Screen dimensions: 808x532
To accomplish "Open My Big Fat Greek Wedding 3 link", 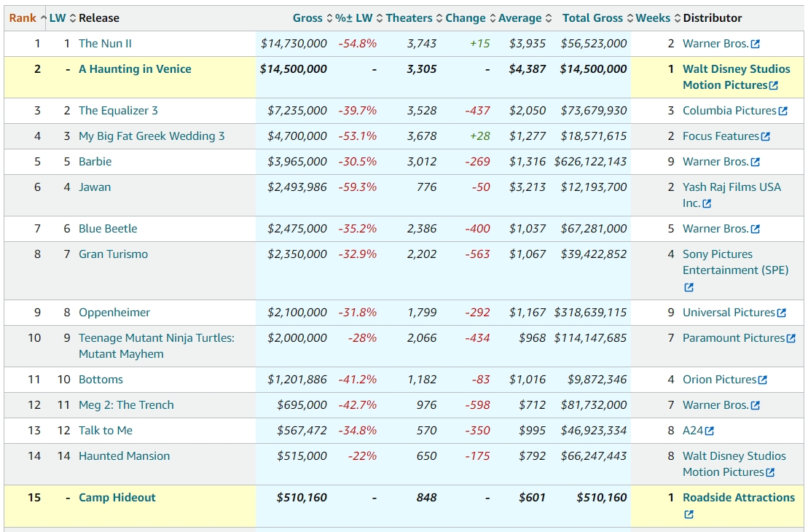I will point(152,136).
